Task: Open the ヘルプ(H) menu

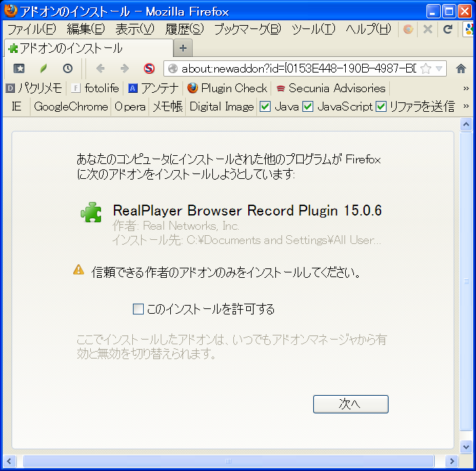Action: (368, 29)
